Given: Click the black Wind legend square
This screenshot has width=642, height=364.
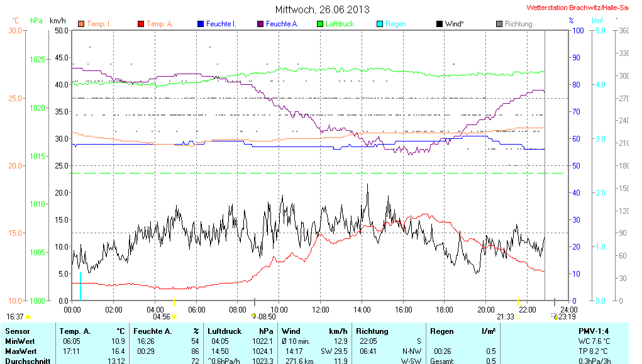Looking at the screenshot, I should pyautogui.click(x=440, y=24).
